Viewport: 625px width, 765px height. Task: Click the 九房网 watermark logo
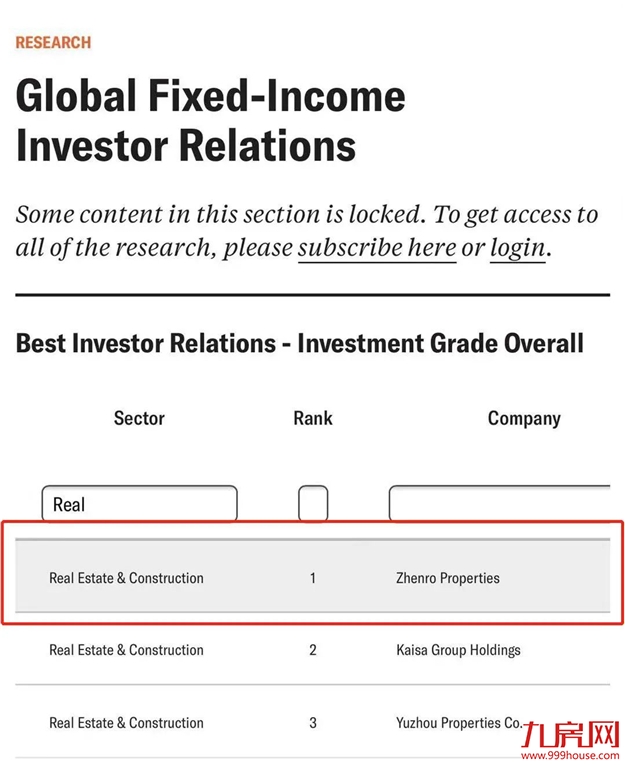point(572,735)
